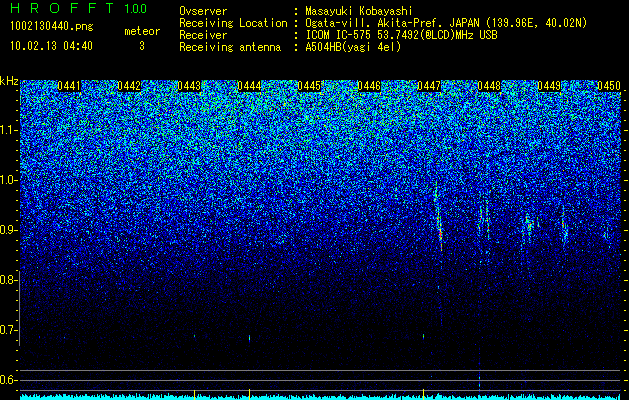This screenshot has width=629, height=400.
Task: Click the meteor echo dot below 0444
Action: click(250, 338)
